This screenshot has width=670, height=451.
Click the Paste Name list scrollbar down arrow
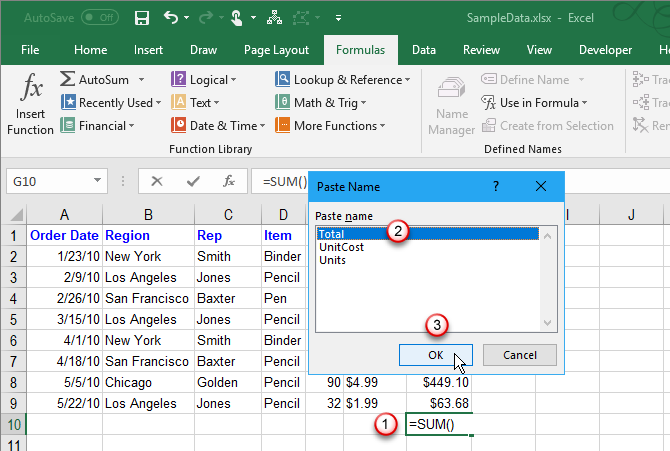click(547, 323)
